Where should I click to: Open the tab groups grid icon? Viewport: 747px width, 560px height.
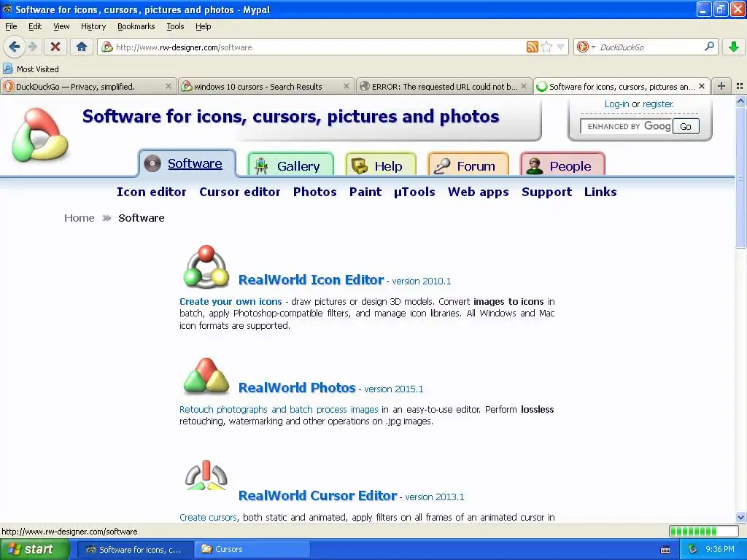click(x=740, y=86)
